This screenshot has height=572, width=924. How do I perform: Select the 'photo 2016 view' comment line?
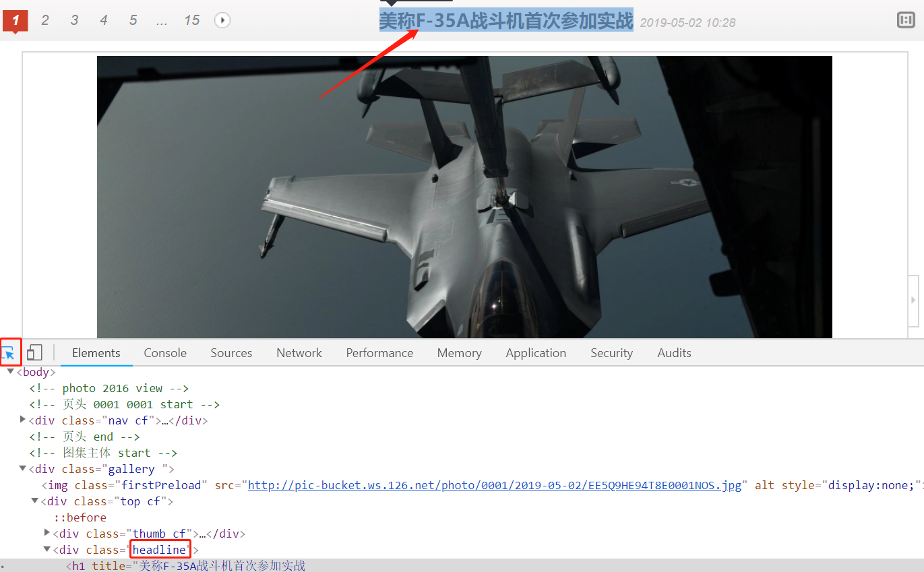[109, 388]
